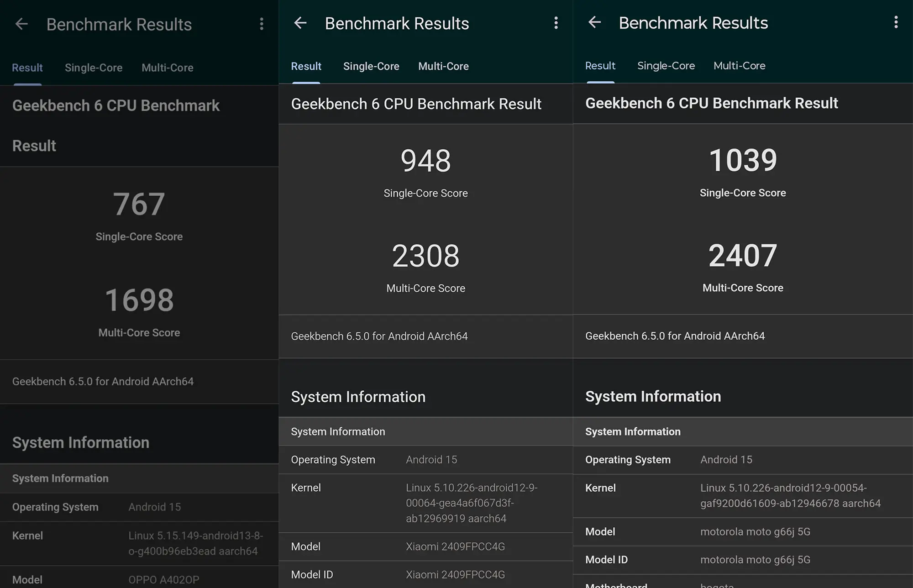Open the three-dot overflow menu on the right screen
Image resolution: width=913 pixels, height=588 pixels.
(896, 22)
